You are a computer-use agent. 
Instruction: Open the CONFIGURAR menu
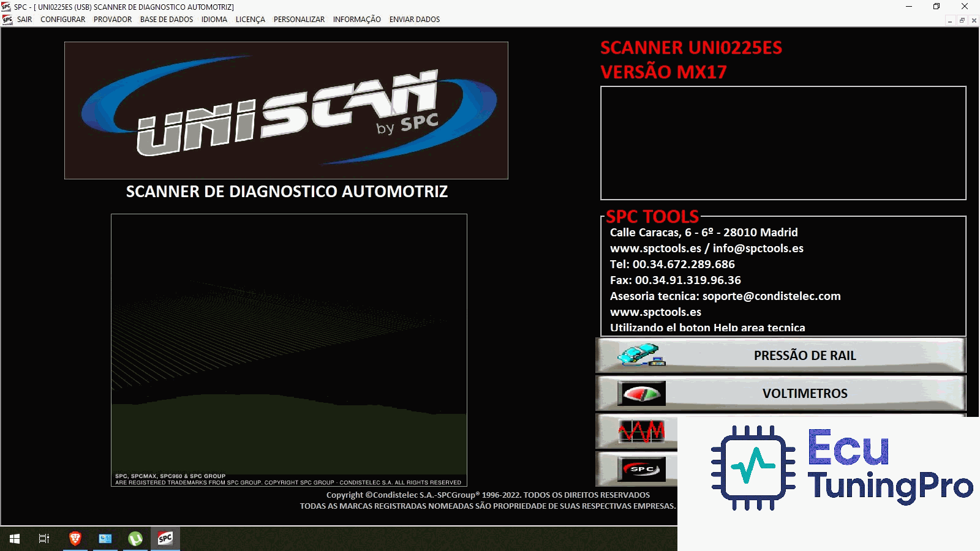62,20
